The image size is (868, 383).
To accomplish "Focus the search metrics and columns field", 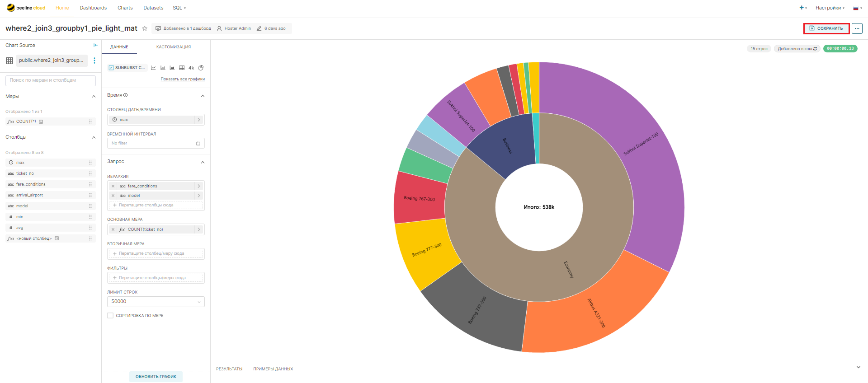I will tap(51, 80).
